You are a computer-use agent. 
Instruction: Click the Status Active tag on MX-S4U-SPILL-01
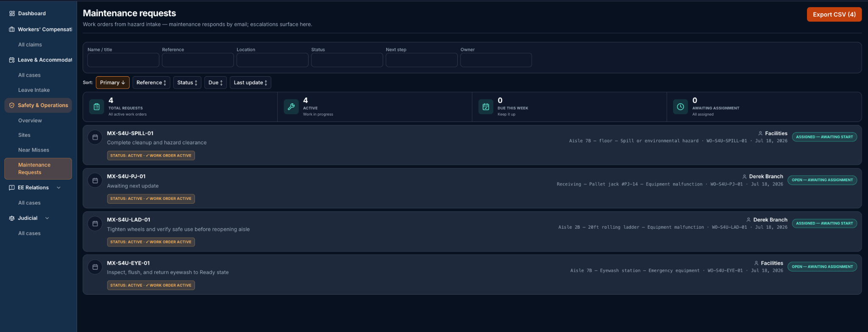pyautogui.click(x=151, y=155)
